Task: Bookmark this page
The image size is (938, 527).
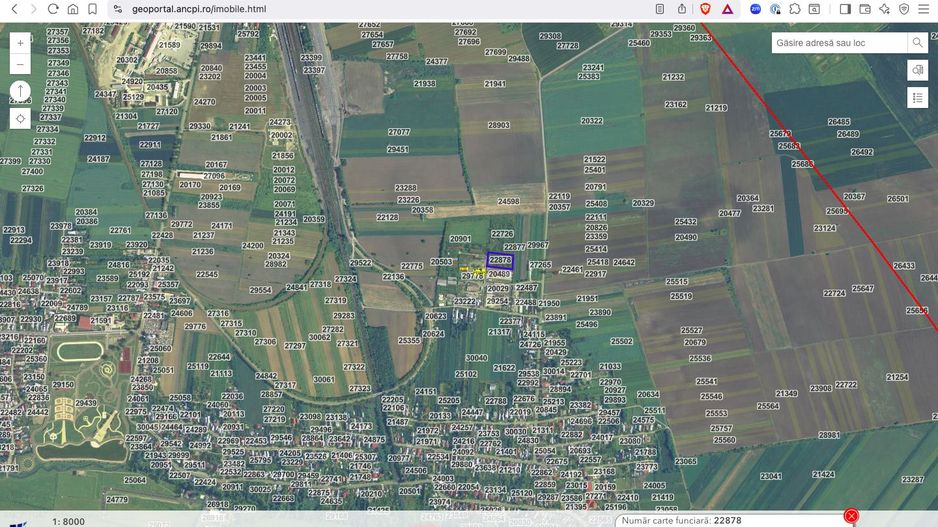Action: (92, 9)
